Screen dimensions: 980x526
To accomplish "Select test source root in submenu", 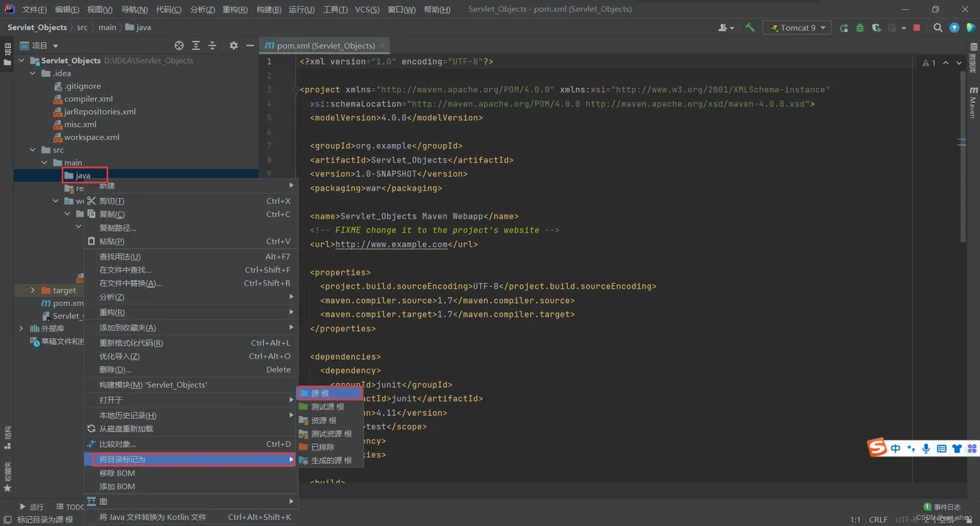I will 330,407.
